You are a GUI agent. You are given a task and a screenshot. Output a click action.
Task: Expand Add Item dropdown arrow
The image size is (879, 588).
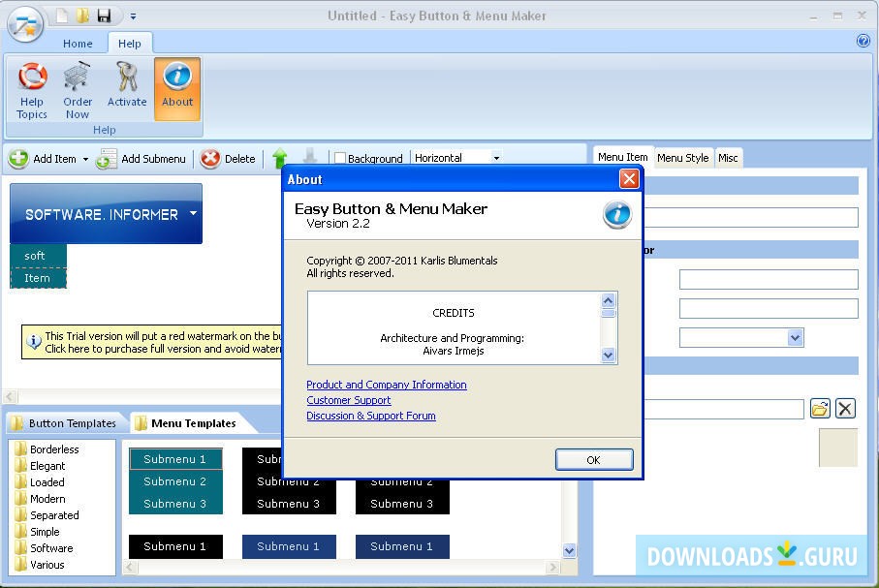pos(86,159)
